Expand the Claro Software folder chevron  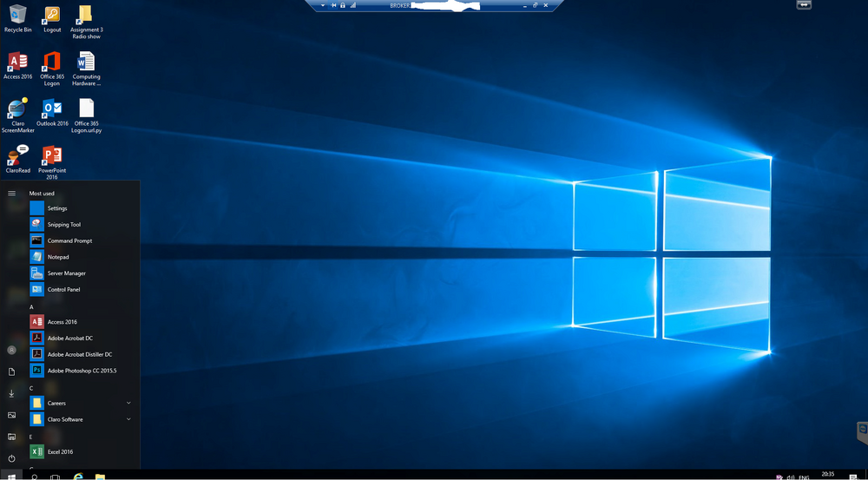128,419
